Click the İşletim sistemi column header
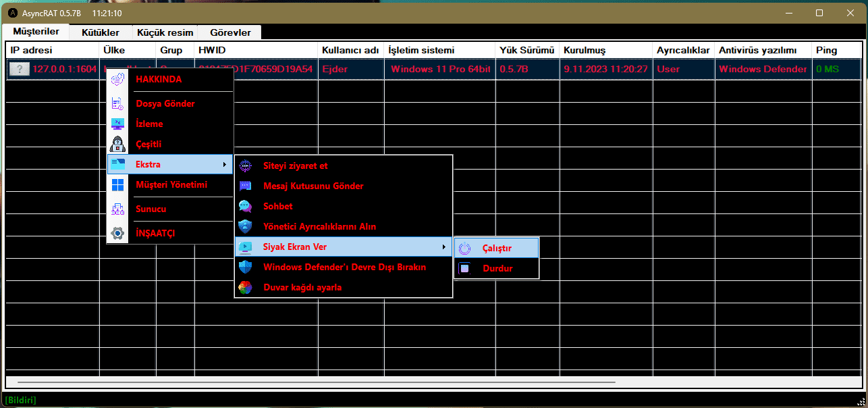The image size is (868, 408). coord(440,50)
